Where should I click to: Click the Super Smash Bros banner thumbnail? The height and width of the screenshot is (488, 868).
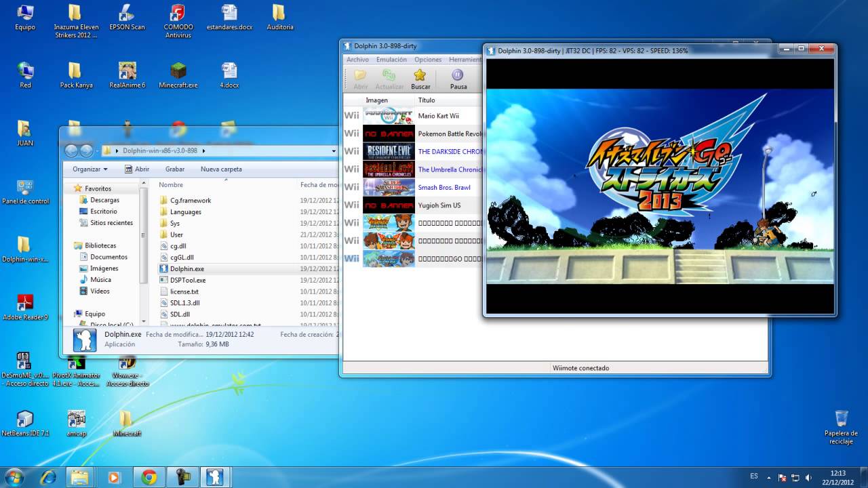(389, 187)
